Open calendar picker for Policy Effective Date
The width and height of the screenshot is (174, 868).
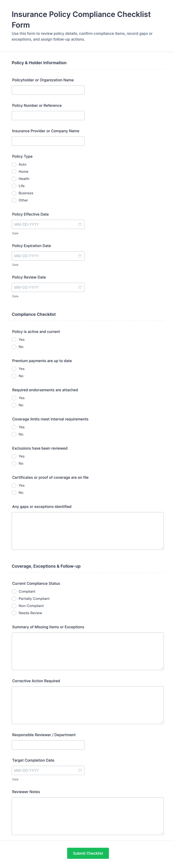click(x=80, y=224)
